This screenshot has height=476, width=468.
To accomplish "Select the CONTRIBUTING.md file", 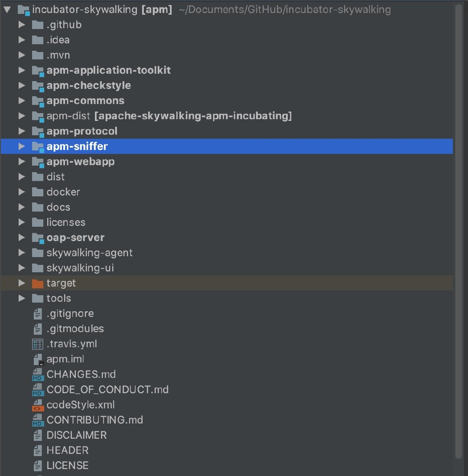I will [94, 420].
